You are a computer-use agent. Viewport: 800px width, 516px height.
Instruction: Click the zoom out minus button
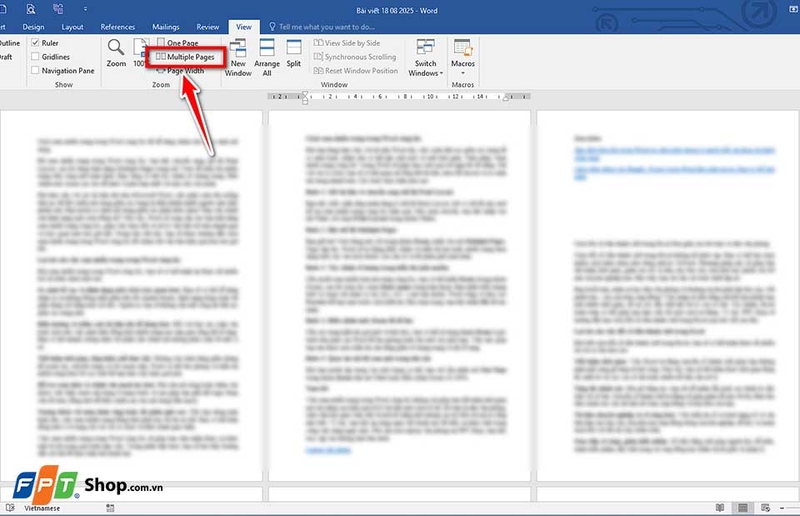pos(782,508)
